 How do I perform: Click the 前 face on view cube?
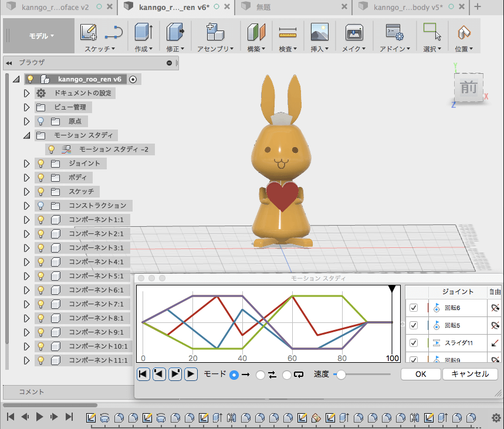(468, 88)
